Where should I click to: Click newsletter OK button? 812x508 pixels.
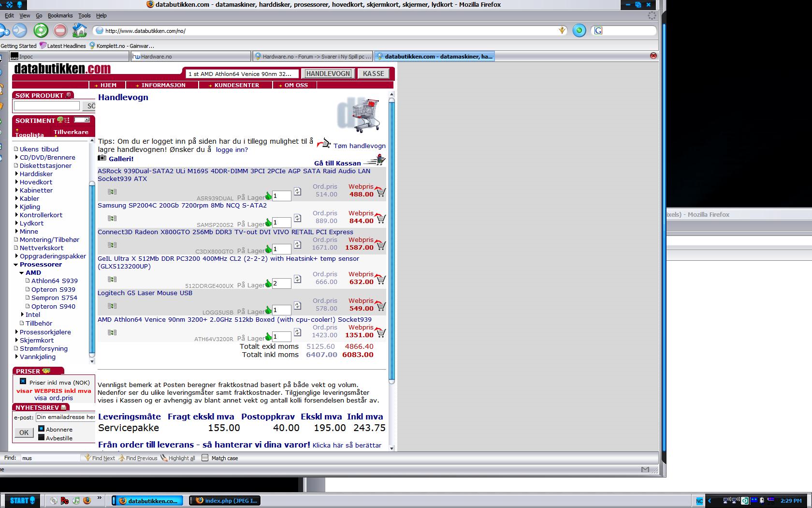(24, 433)
